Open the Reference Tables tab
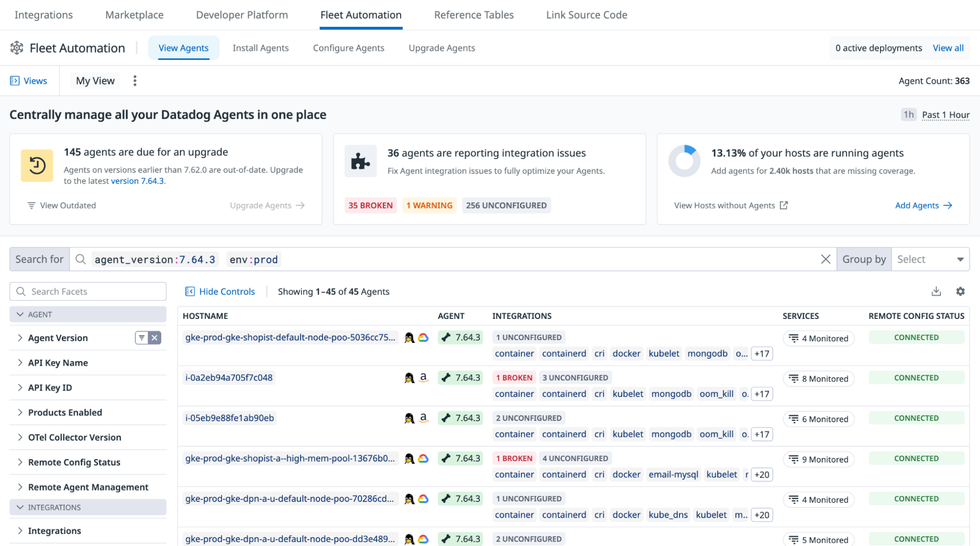Image resolution: width=980 pixels, height=546 pixels. pos(474,15)
